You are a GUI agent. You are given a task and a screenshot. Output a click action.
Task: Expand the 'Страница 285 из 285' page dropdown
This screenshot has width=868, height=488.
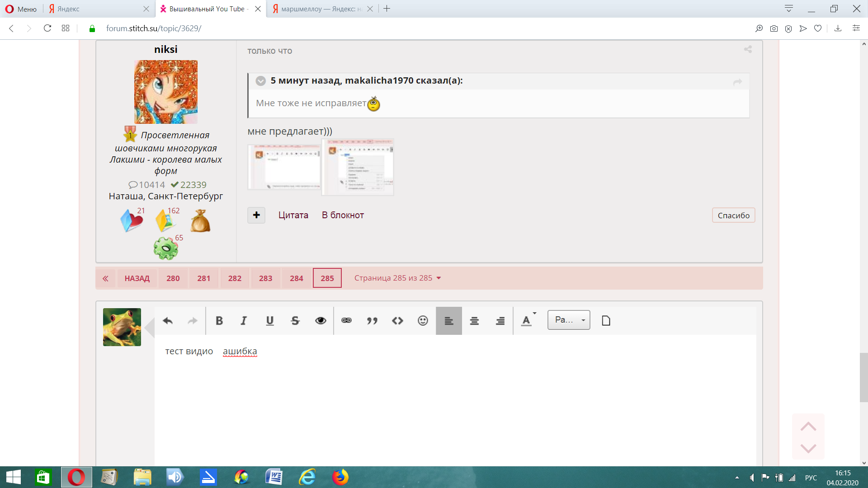397,278
